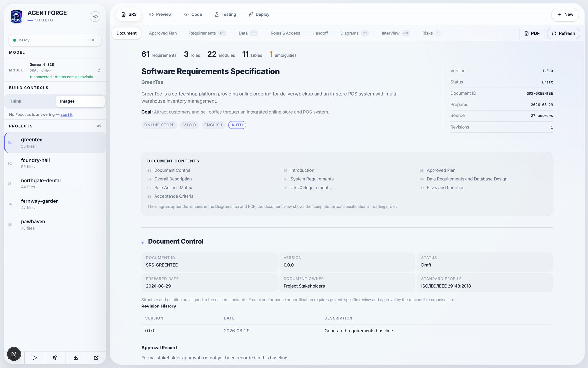Toggle the Think build control

point(30,101)
